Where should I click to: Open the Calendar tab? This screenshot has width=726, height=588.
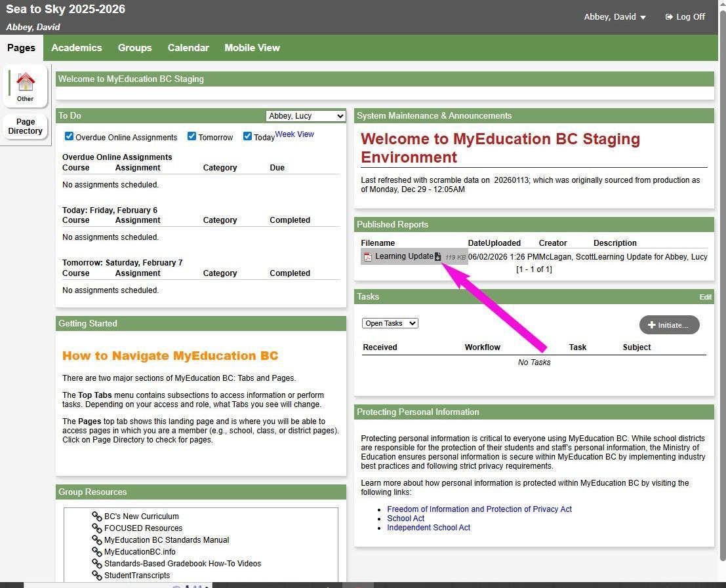(x=188, y=48)
